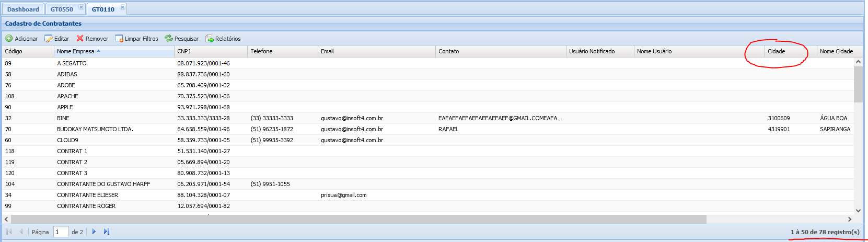Select the CLOUD9 row
Viewport: 868px width, 242px height.
428,140
